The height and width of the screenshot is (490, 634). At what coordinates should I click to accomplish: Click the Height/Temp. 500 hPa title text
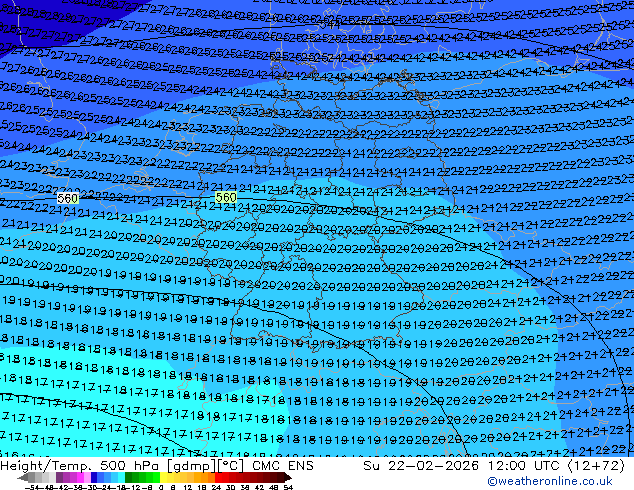tap(81, 466)
